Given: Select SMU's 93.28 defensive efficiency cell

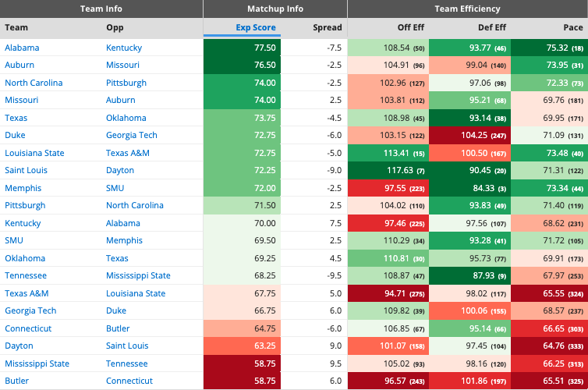Looking at the screenshot, I should click(469, 240).
